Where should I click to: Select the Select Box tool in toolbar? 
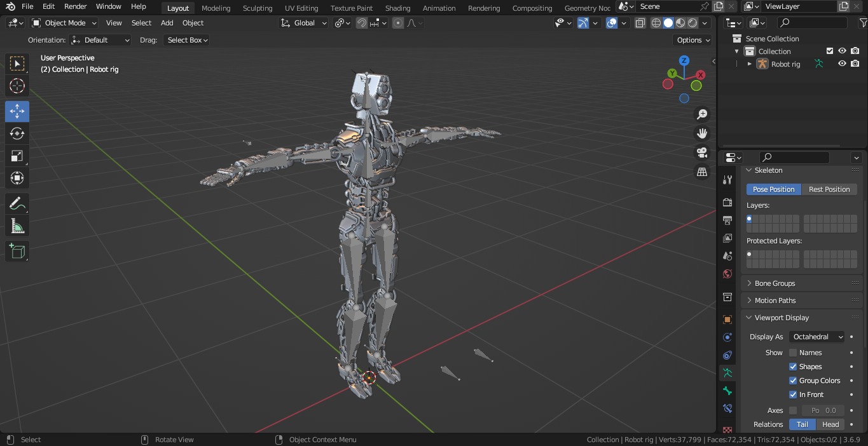17,64
